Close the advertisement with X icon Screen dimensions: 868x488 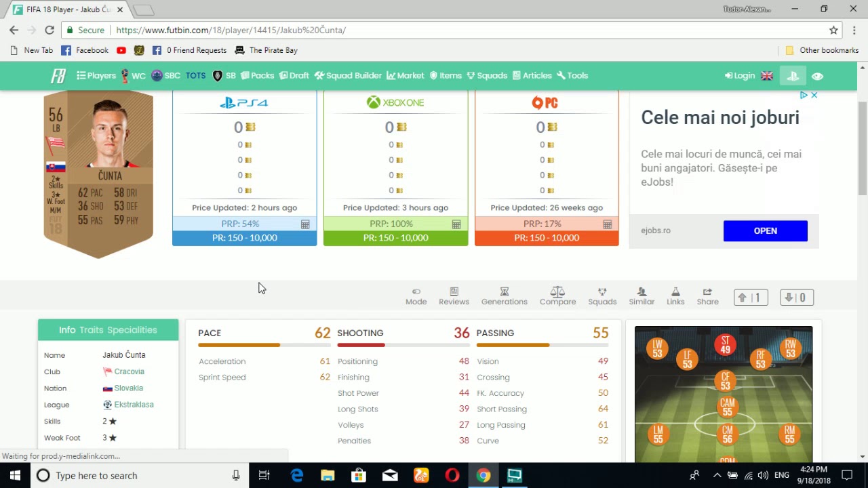814,95
